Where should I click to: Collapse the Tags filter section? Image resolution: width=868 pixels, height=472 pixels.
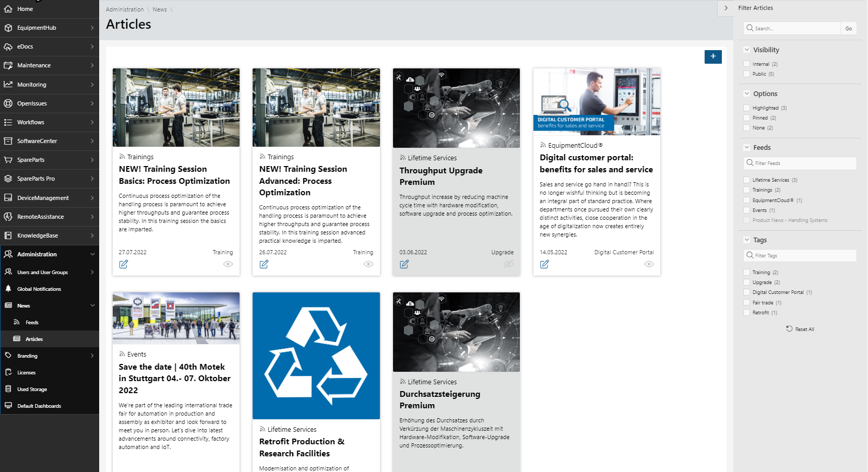tap(747, 240)
